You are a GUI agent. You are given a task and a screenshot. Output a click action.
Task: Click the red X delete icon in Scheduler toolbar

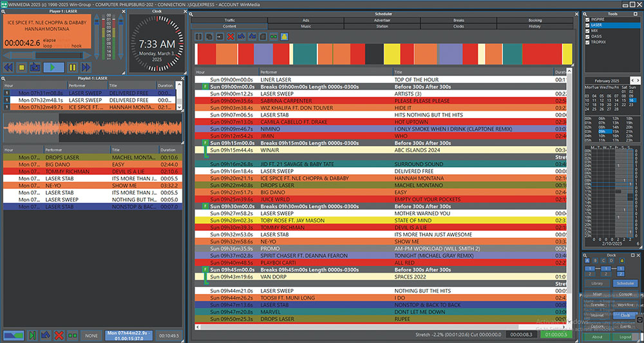point(231,37)
